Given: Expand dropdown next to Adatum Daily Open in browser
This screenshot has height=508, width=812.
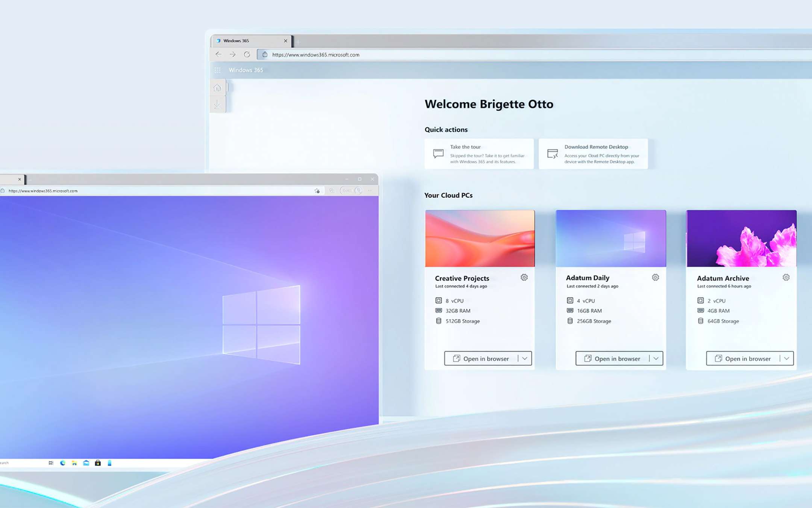Looking at the screenshot, I should [x=656, y=359].
